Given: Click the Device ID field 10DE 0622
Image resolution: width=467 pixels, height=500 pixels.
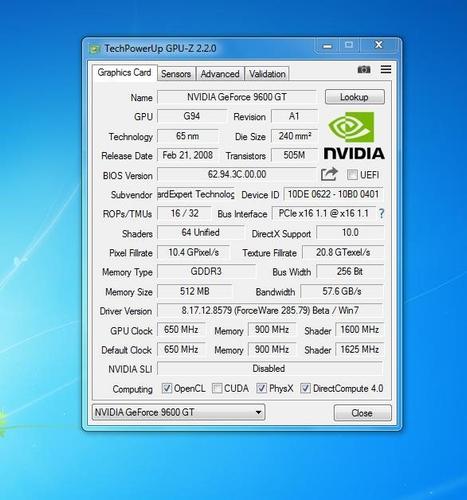Looking at the screenshot, I should (333, 194).
